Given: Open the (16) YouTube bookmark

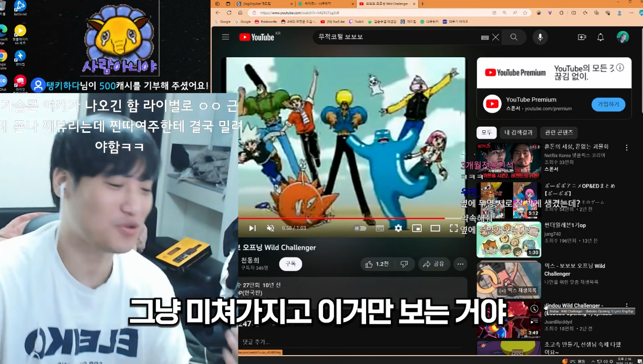Looking at the screenshot, I should coord(333,22).
